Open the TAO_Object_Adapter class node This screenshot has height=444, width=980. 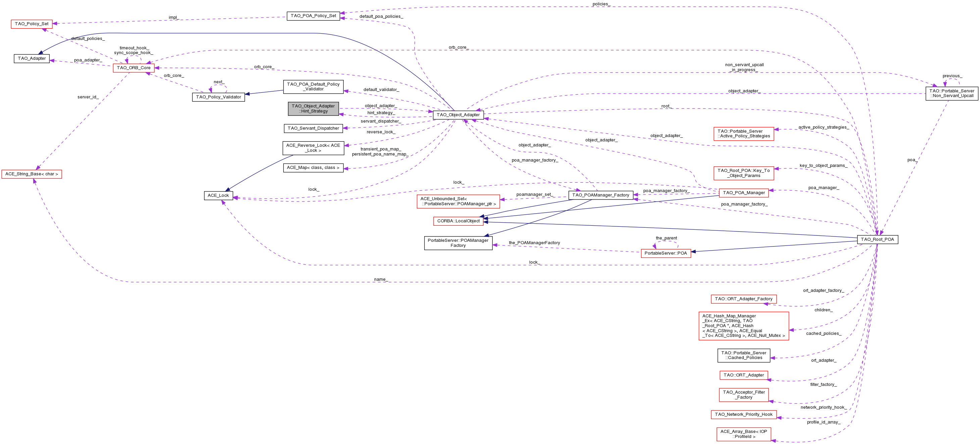point(458,115)
